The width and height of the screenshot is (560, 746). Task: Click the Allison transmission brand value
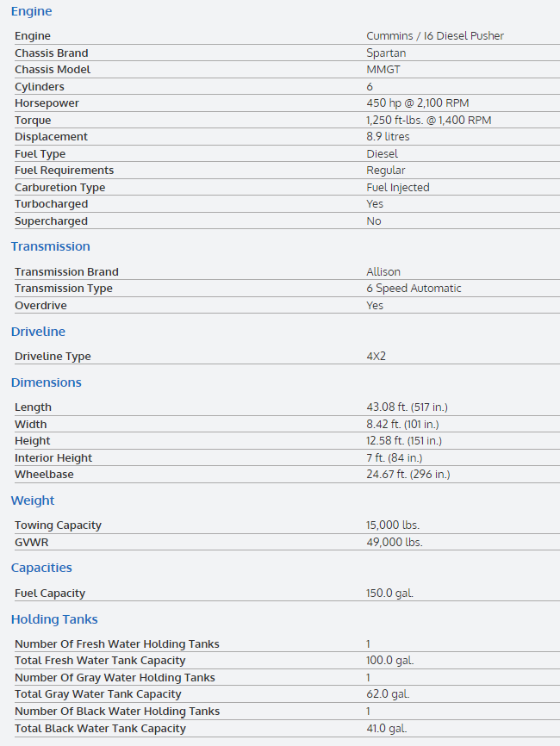tap(383, 272)
